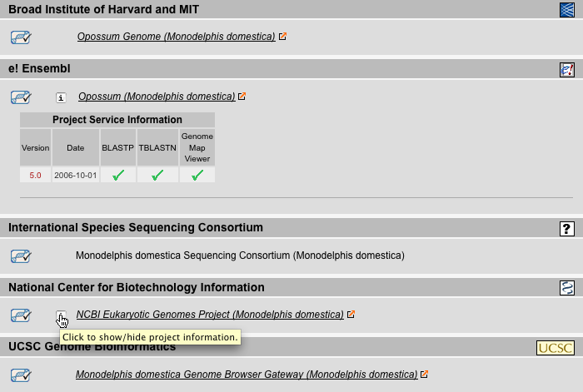Click the genome check icon in UCSC row

point(21,375)
